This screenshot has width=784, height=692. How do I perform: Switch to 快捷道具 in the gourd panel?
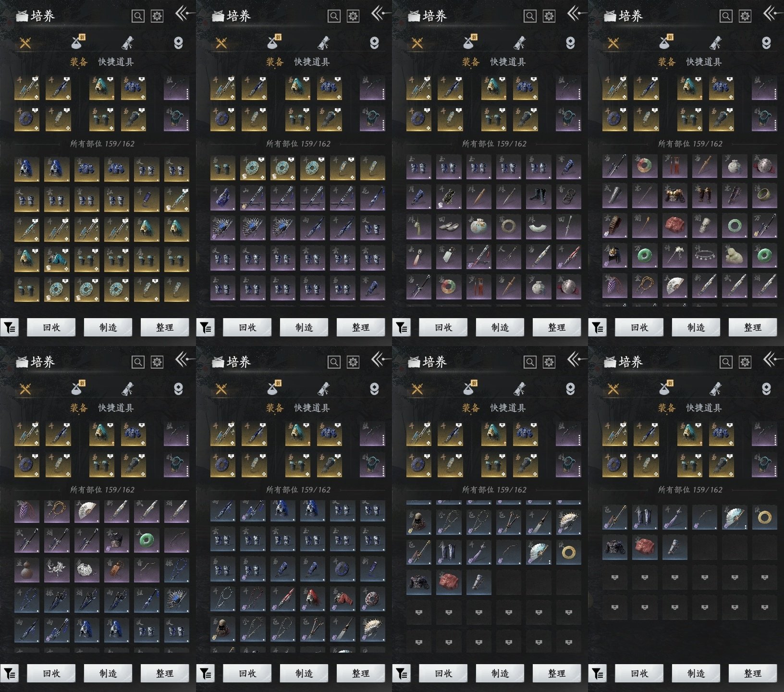click(116, 408)
